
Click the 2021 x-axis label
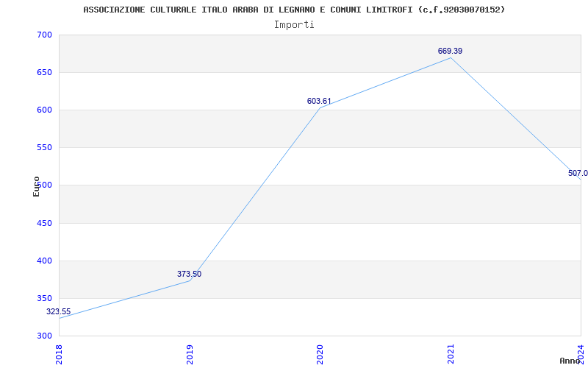pyautogui.click(x=451, y=355)
